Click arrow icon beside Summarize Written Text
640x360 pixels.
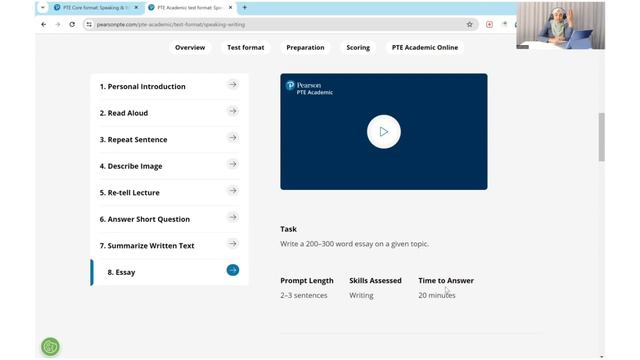click(x=233, y=244)
